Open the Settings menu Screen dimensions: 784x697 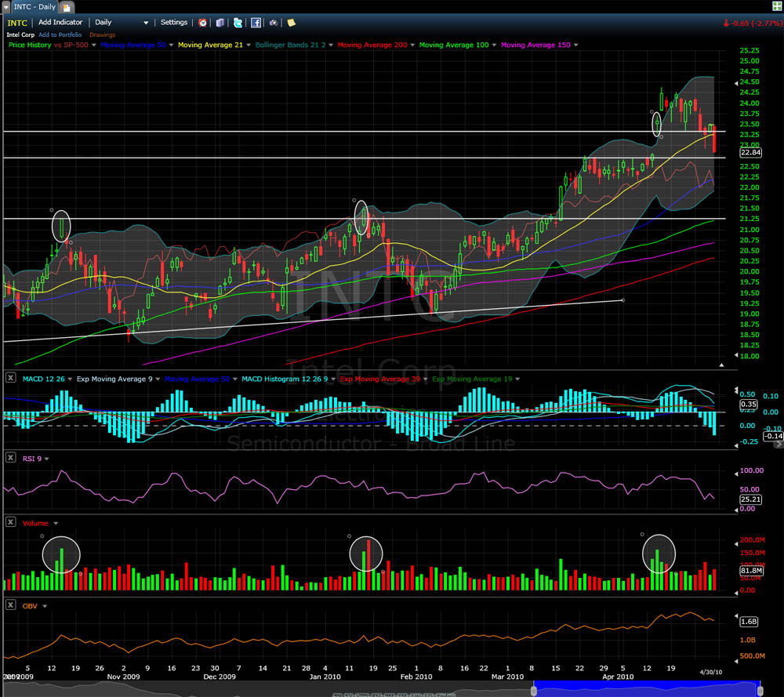point(173,23)
